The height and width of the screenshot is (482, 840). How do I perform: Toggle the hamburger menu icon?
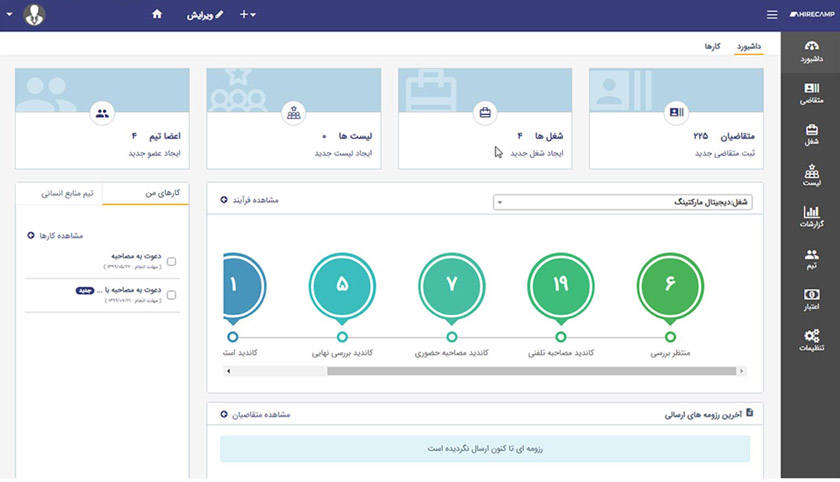click(771, 15)
